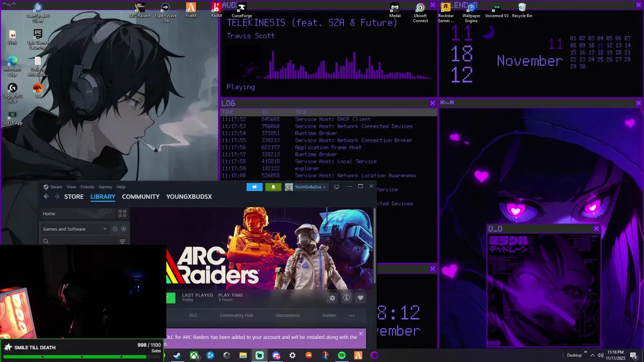644x362 pixels.
Task: Show hidden system tray icons chevron
Action: click(592, 355)
